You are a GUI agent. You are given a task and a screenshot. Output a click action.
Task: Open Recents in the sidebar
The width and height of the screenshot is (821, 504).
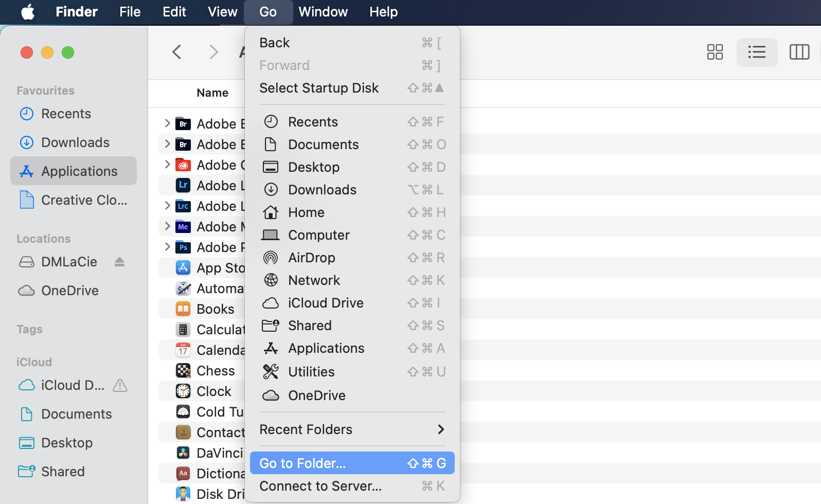74,114
